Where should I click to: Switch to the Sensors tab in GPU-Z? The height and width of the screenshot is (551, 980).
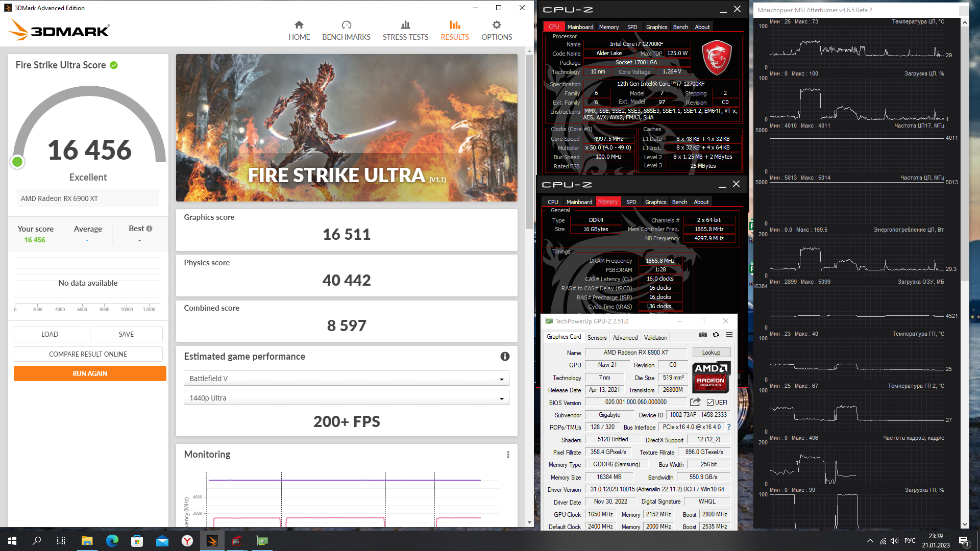(597, 338)
